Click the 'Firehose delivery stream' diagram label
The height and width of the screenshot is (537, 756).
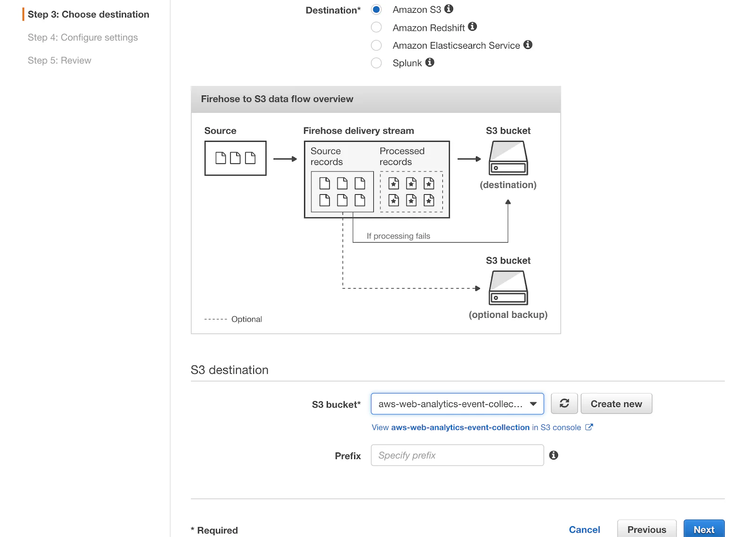click(359, 131)
